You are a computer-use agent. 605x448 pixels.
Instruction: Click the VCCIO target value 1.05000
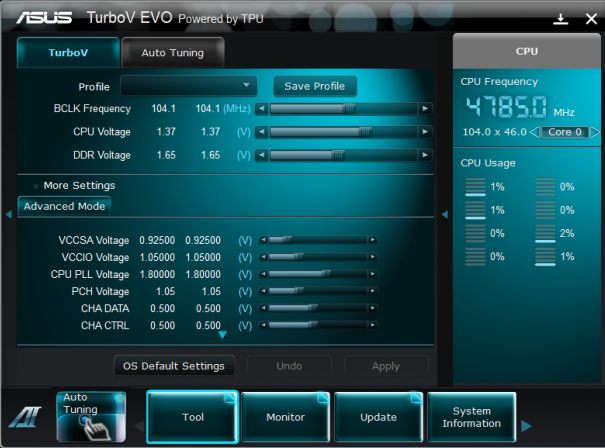(203, 257)
